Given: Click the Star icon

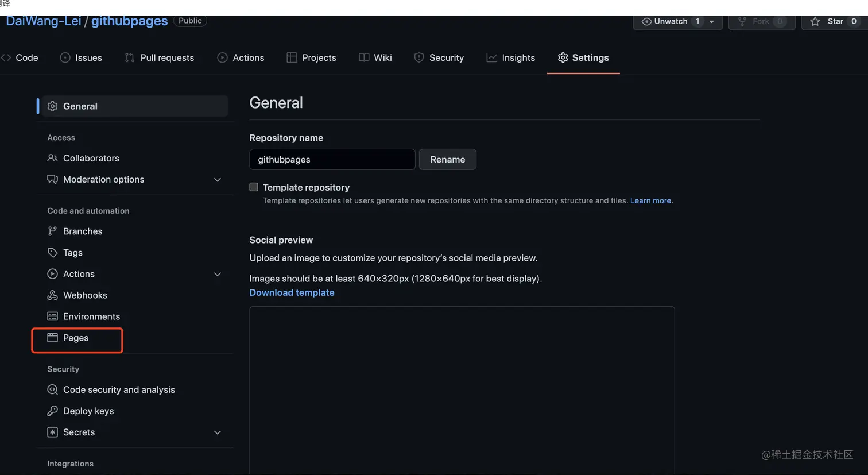Looking at the screenshot, I should click(815, 21).
